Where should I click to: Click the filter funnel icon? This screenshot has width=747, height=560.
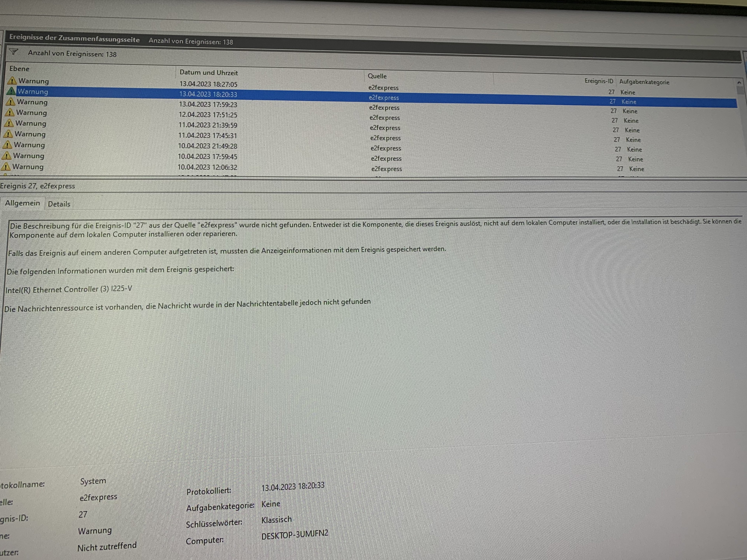[x=13, y=52]
